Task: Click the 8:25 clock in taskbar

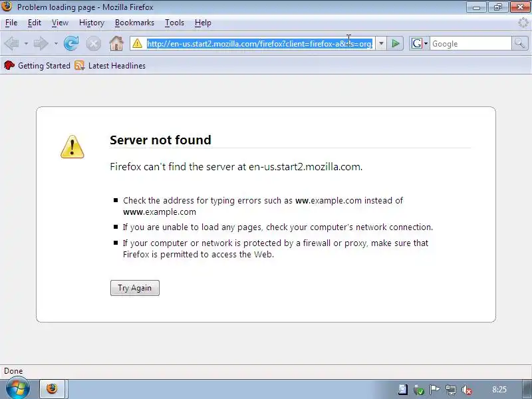Action: point(499,390)
